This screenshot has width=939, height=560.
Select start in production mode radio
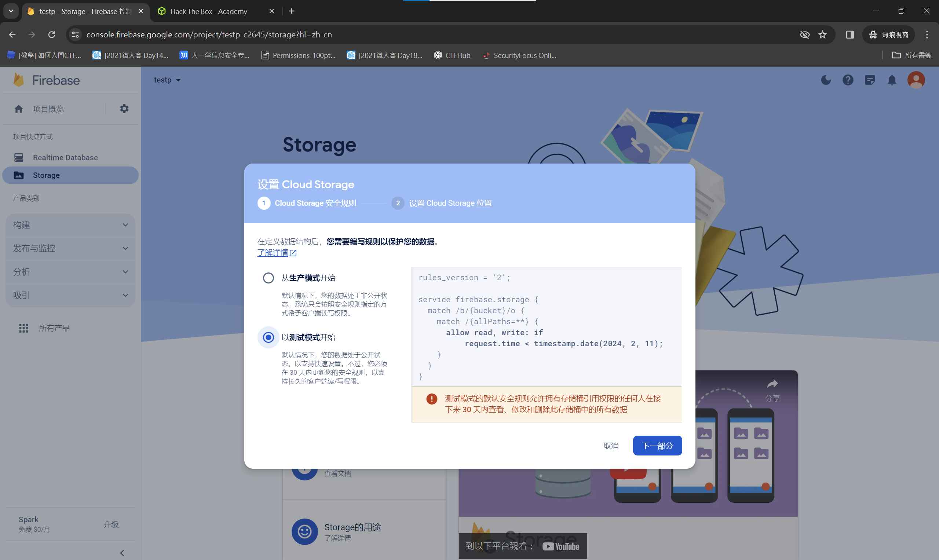[268, 278]
